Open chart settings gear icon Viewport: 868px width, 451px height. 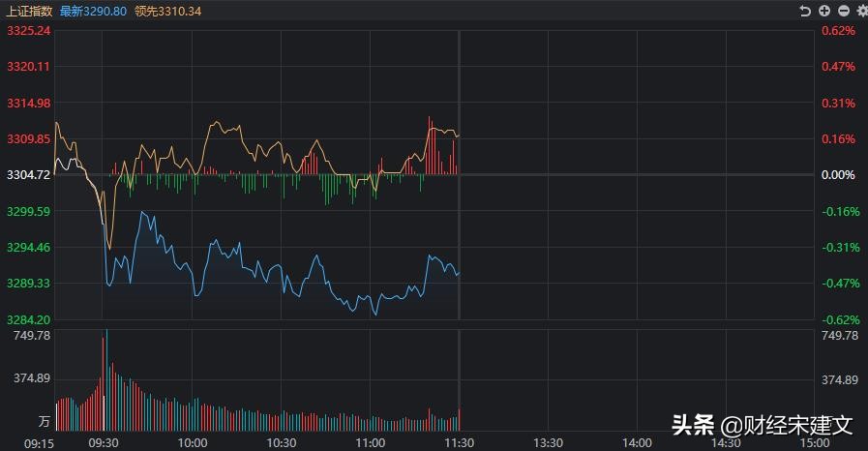(860, 11)
